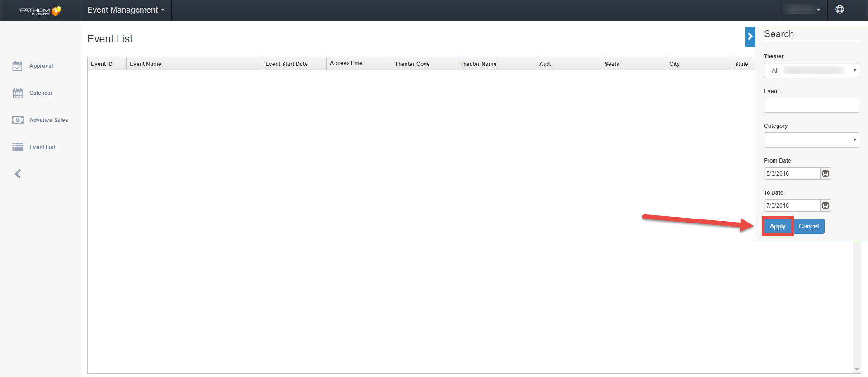Image resolution: width=868 pixels, height=377 pixels.
Task: Click the Fathom Events logo
Action: coord(40,10)
